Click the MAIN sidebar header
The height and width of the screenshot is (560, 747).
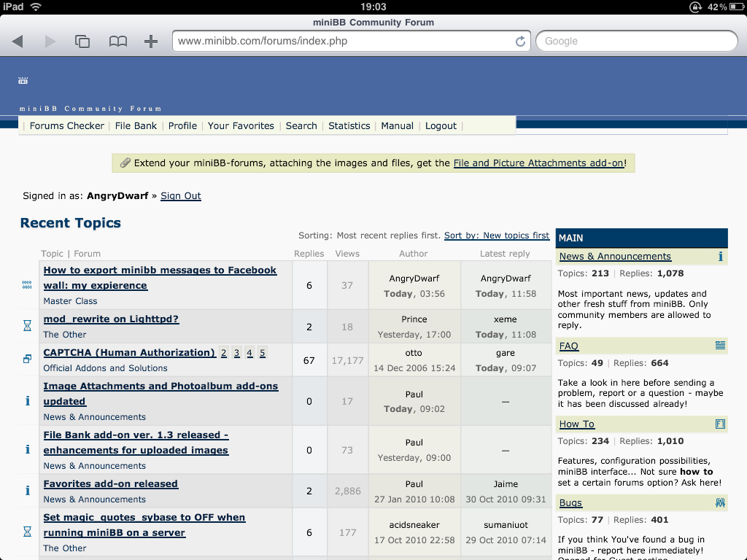(641, 238)
